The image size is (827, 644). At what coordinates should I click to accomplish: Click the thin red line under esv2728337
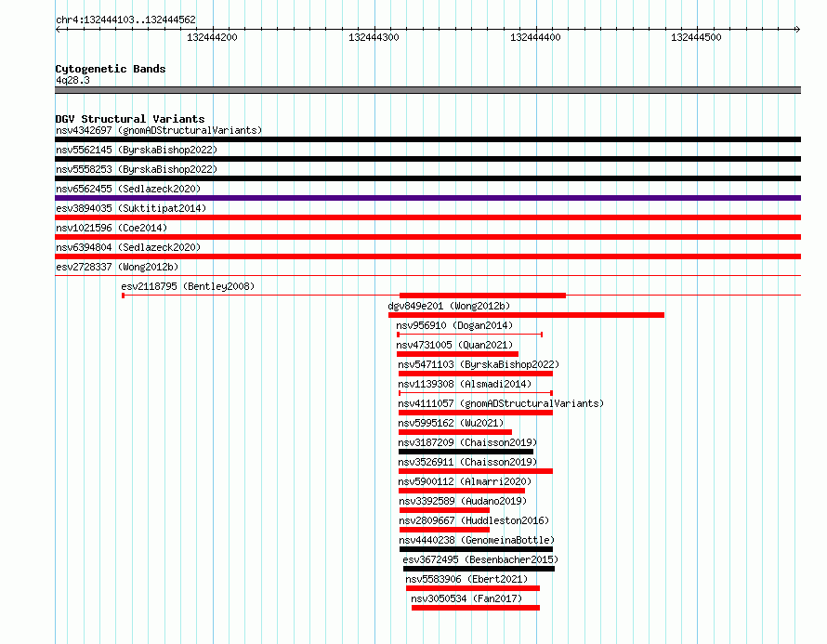[427, 275]
